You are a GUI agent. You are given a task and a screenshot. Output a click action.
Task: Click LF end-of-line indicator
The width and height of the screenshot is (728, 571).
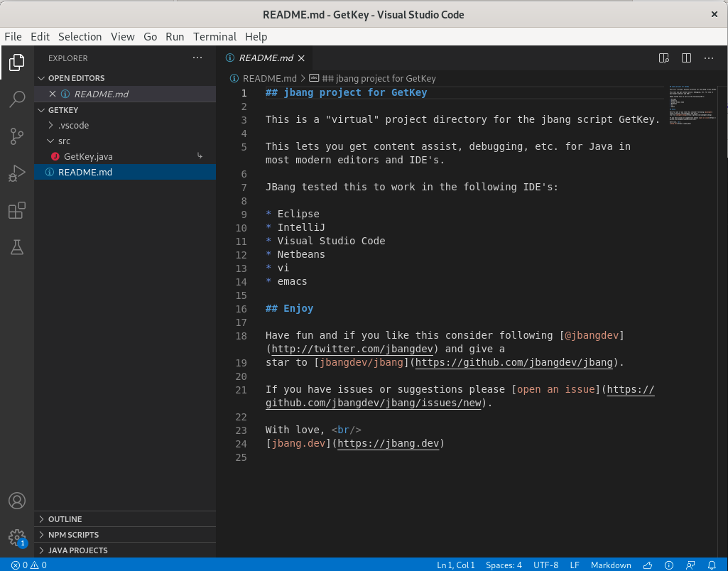pos(575,565)
